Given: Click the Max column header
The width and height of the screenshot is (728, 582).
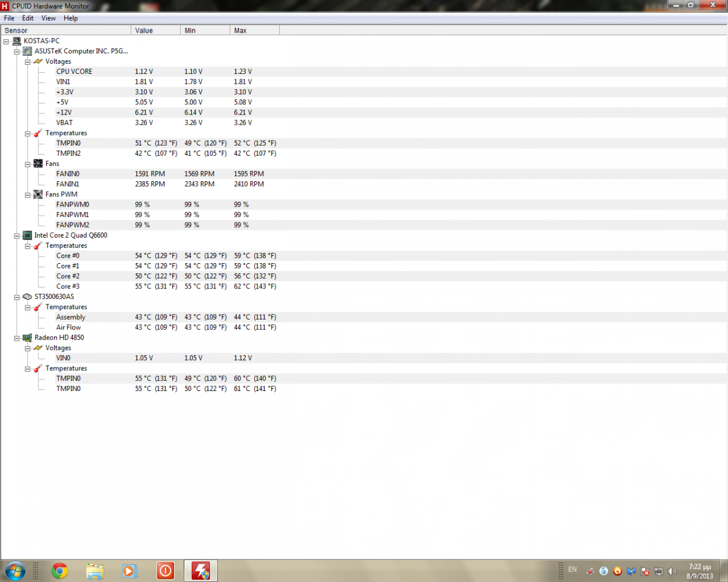Looking at the screenshot, I should (255, 30).
